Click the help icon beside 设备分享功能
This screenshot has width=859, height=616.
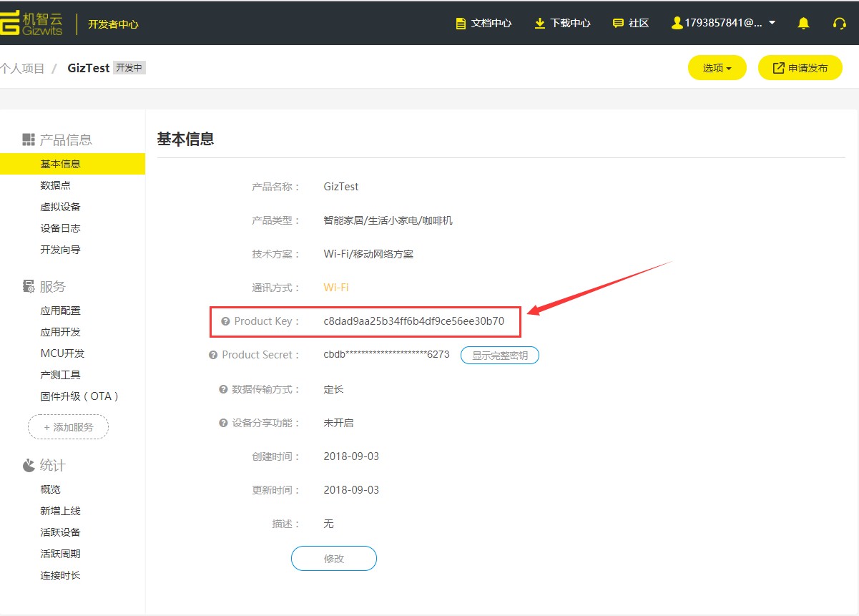click(x=223, y=423)
